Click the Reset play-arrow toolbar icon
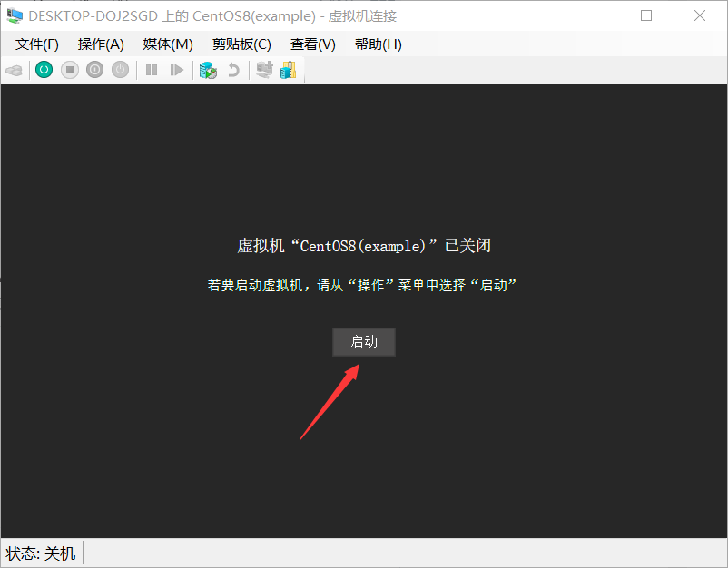This screenshot has height=568, width=728. coord(176,70)
